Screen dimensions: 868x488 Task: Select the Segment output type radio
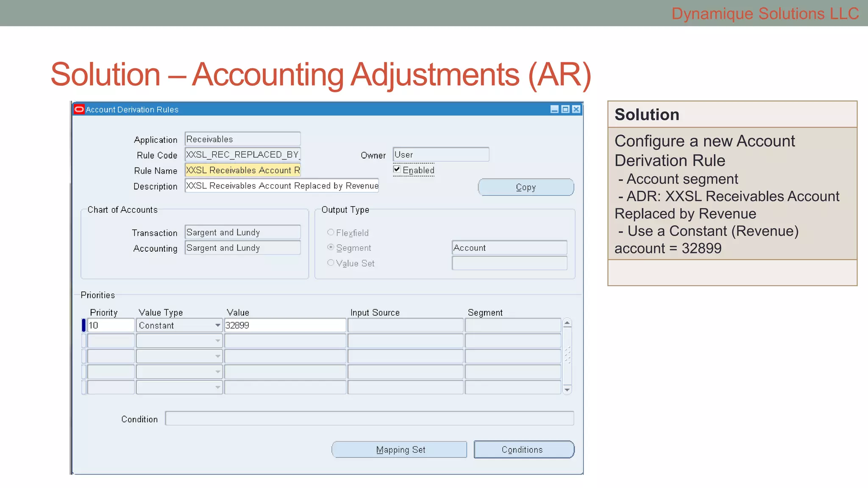(x=331, y=247)
